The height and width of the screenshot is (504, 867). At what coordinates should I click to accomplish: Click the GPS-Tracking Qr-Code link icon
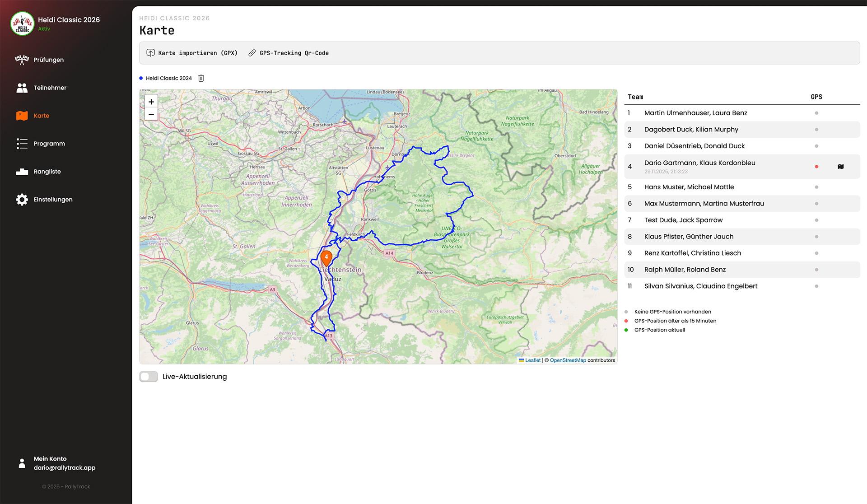point(252,53)
